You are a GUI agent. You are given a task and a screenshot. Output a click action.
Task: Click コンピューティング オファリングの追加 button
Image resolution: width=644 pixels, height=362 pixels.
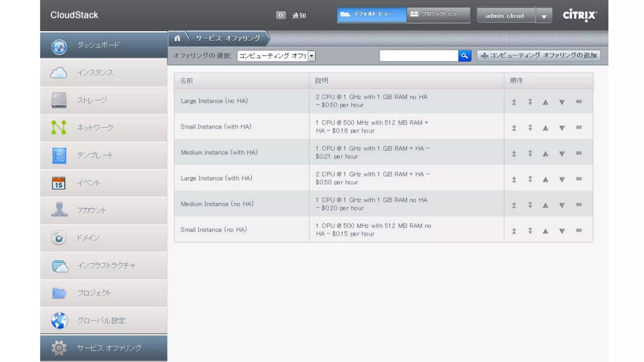click(x=539, y=56)
